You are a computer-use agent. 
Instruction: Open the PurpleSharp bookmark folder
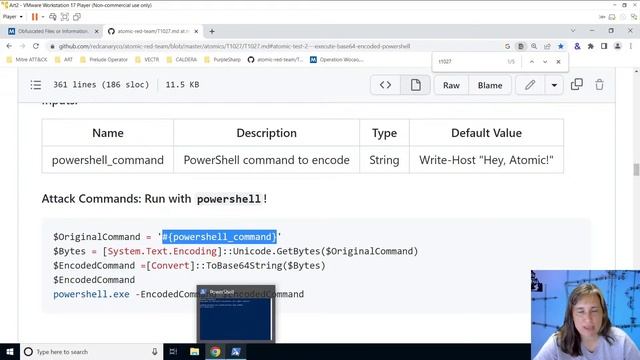(222, 60)
